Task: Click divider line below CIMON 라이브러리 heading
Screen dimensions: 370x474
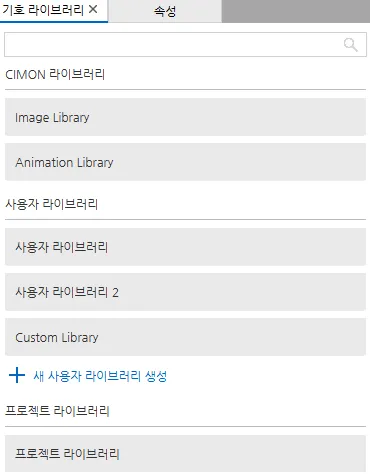Action: coord(185,89)
